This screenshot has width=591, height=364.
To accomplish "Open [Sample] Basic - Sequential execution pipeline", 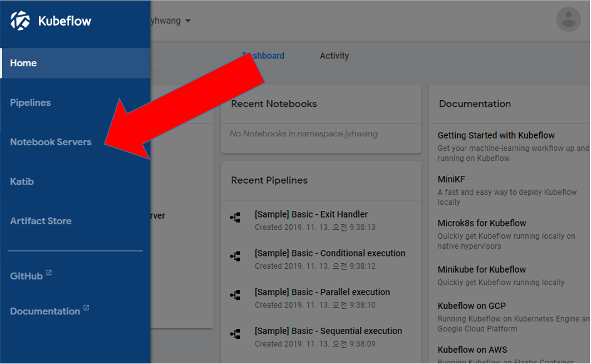I will pos(328,331).
